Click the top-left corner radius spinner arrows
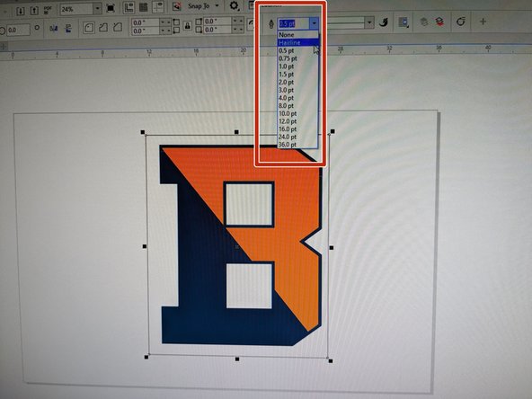 pos(165,22)
